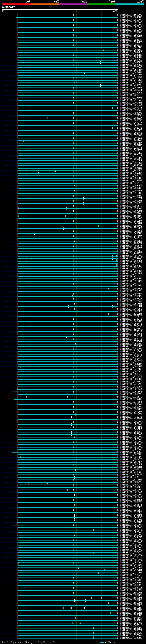Open hit UniRef100_Q7ZXG5
Image resolution: width=146 pixels, height=644 pixels.
(x=131, y=542)
